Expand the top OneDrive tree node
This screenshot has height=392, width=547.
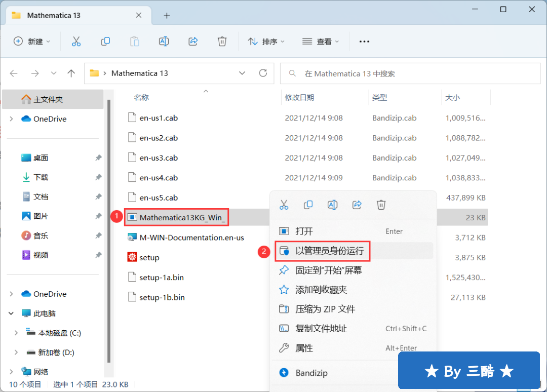(x=12, y=119)
